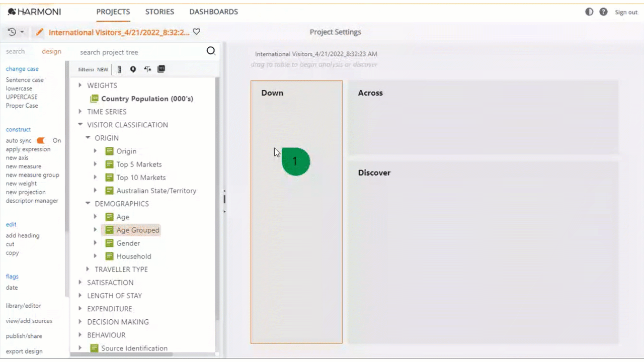Viewport: 644px width, 362px height.
Task: Click the ruler measure filter icon
Action: (x=119, y=69)
